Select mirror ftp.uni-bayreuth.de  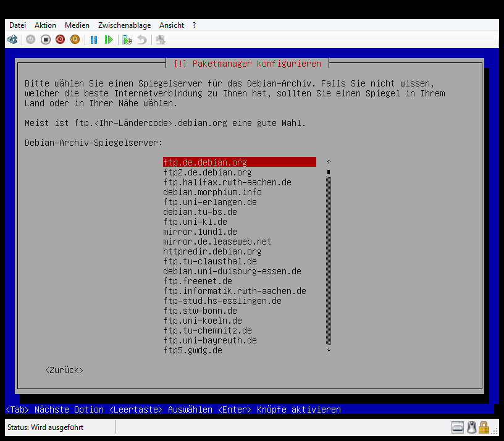tap(210, 340)
